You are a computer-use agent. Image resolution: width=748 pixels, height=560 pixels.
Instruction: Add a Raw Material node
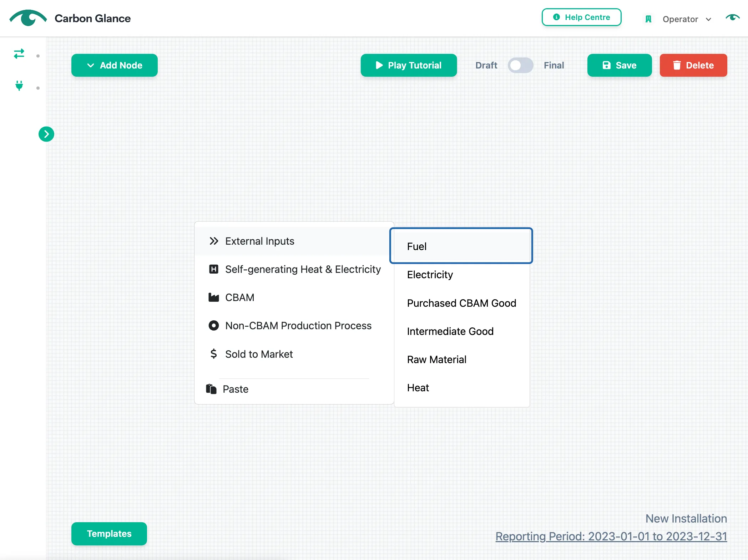[462, 360]
